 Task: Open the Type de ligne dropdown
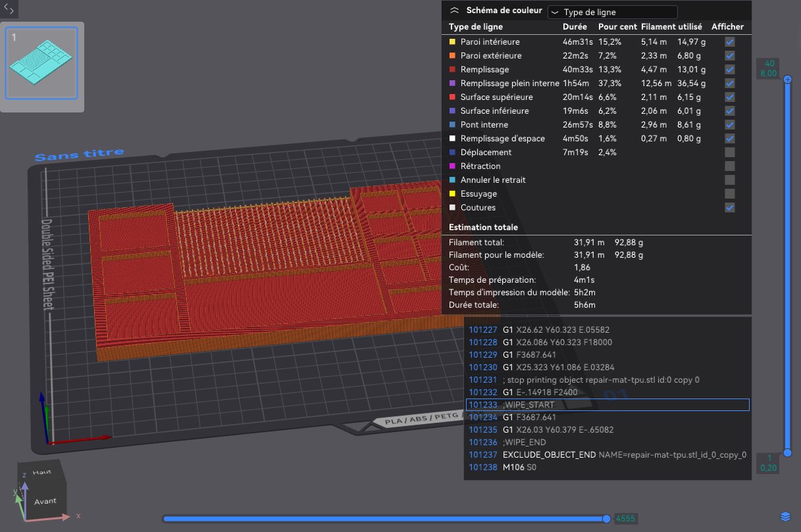pyautogui.click(x=612, y=12)
